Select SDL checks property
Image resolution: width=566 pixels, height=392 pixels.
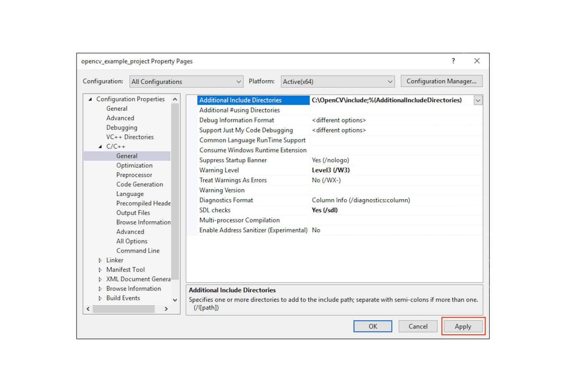click(x=253, y=210)
